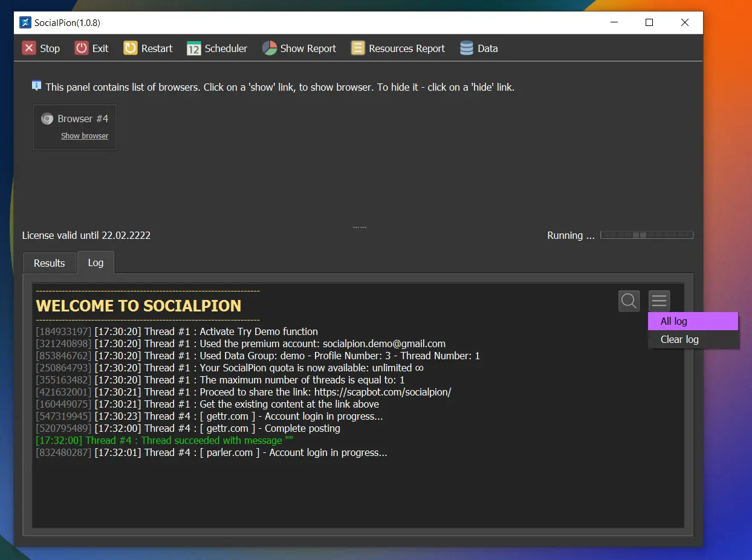Click the Stop label in toolbar
Image resolution: width=752 pixels, height=560 pixels.
pos(50,48)
